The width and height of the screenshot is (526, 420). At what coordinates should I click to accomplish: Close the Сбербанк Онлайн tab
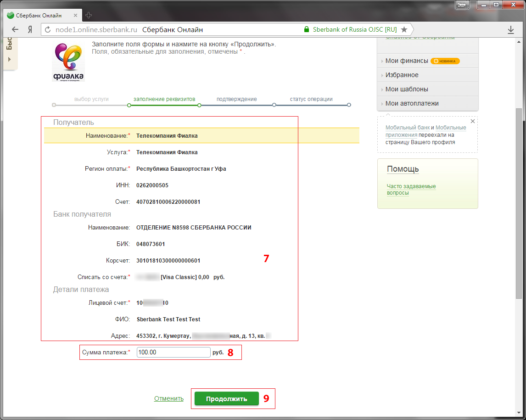point(75,16)
